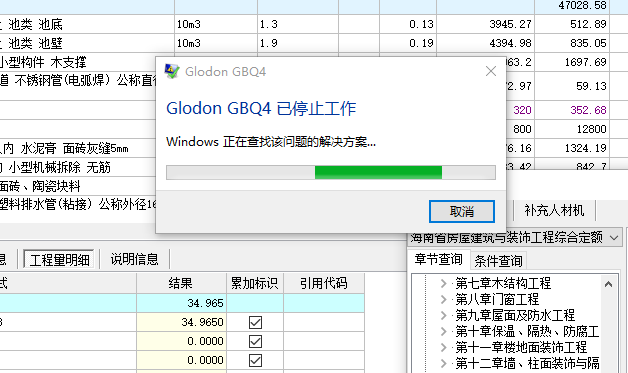Click the 12800 total cell
Screen dimensions: 628x373
pyautogui.click(x=572, y=129)
